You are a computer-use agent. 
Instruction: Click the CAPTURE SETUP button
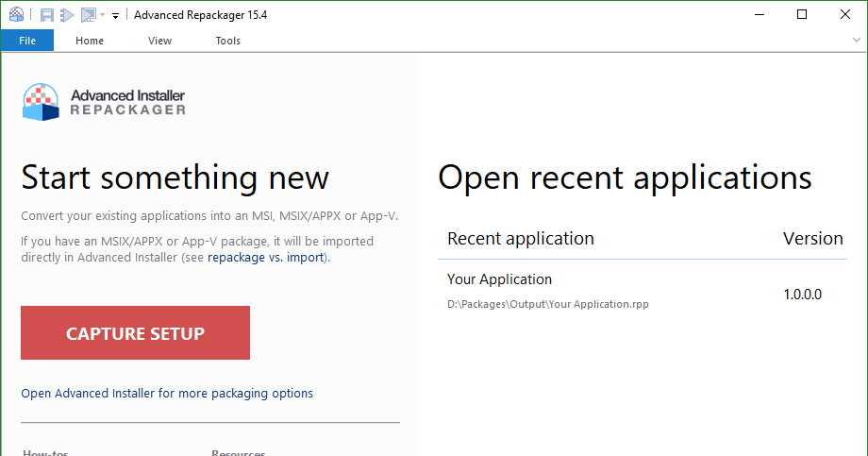[136, 333]
